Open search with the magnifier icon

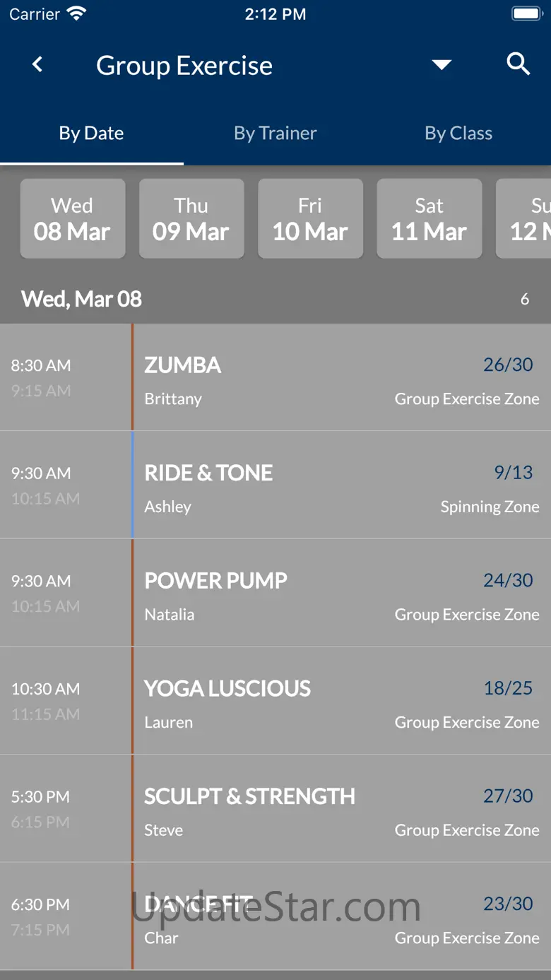tap(519, 64)
